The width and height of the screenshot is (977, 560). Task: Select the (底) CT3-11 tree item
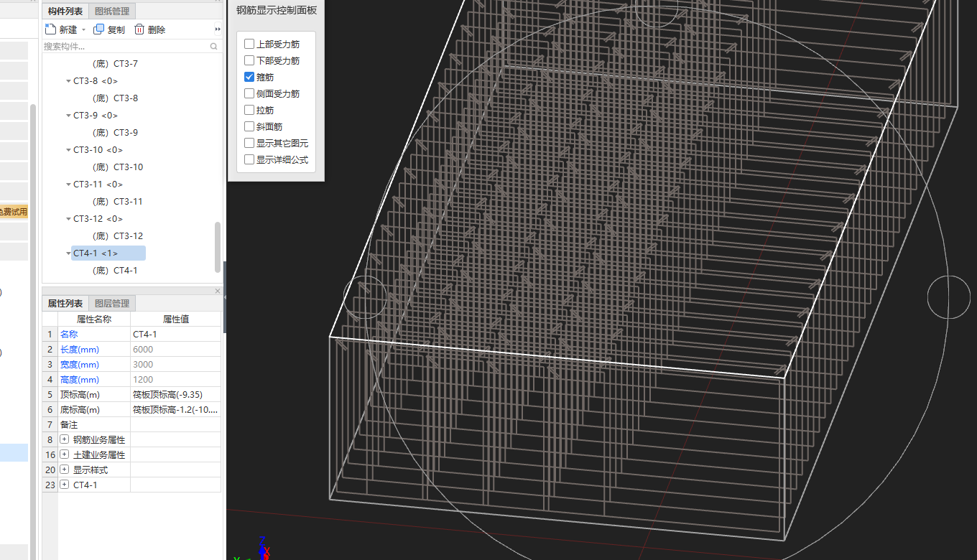coord(118,202)
